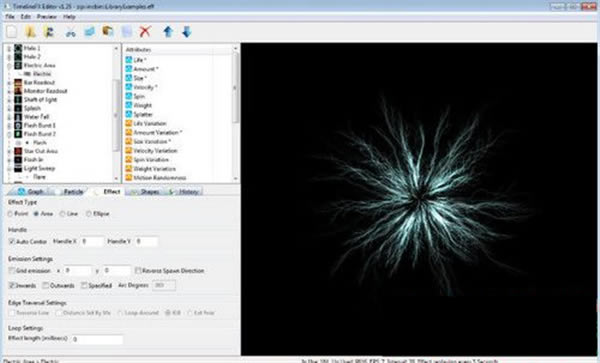Viewport: 600px width, 363px height.
Task: Click the blue Copy toolbar icon
Action: click(90, 32)
